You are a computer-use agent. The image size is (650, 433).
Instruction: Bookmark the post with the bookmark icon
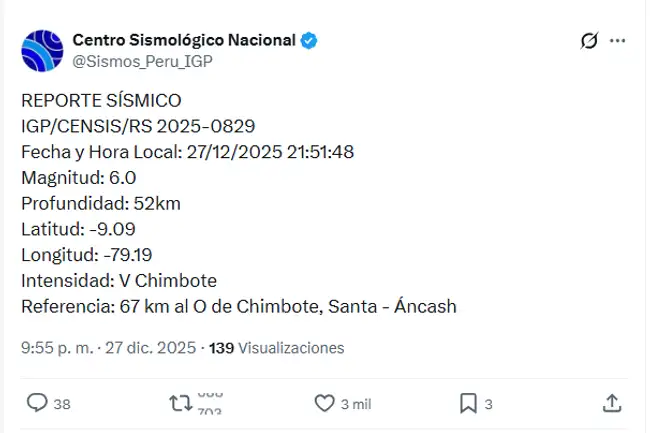467,403
